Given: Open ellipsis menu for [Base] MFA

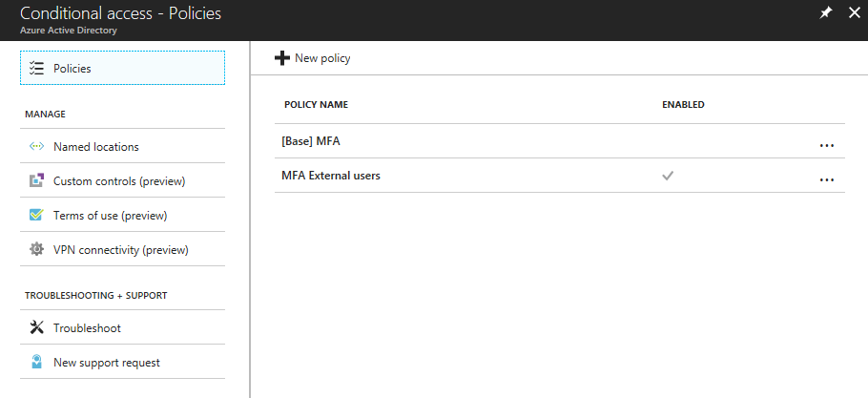Looking at the screenshot, I should 826,146.
